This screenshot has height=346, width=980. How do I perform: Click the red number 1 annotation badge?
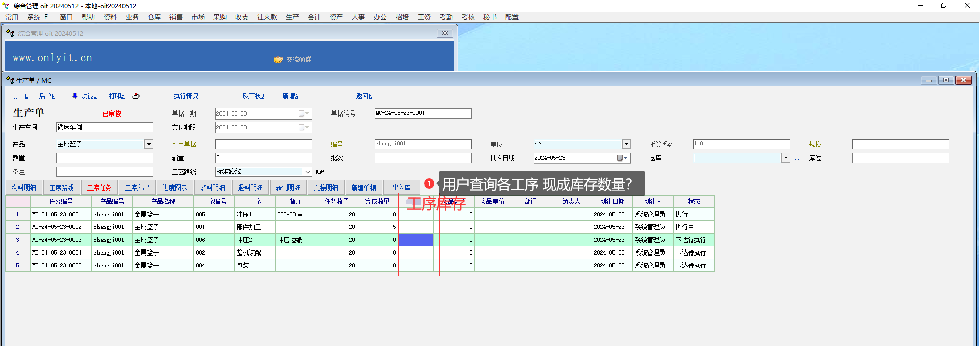pos(429,183)
